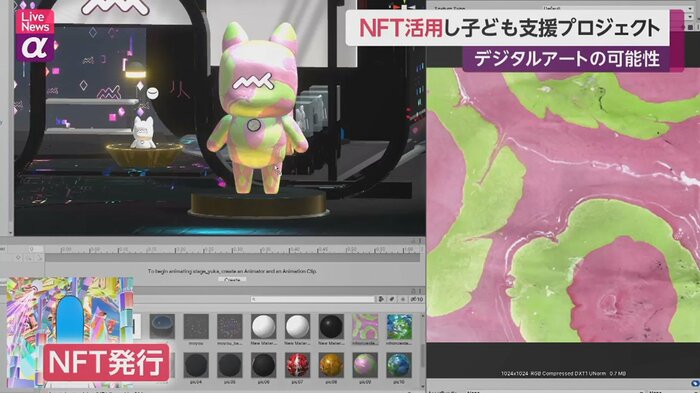Select the pink-green marble texture thumbnail
This screenshot has width=700, height=393.
coord(365,326)
